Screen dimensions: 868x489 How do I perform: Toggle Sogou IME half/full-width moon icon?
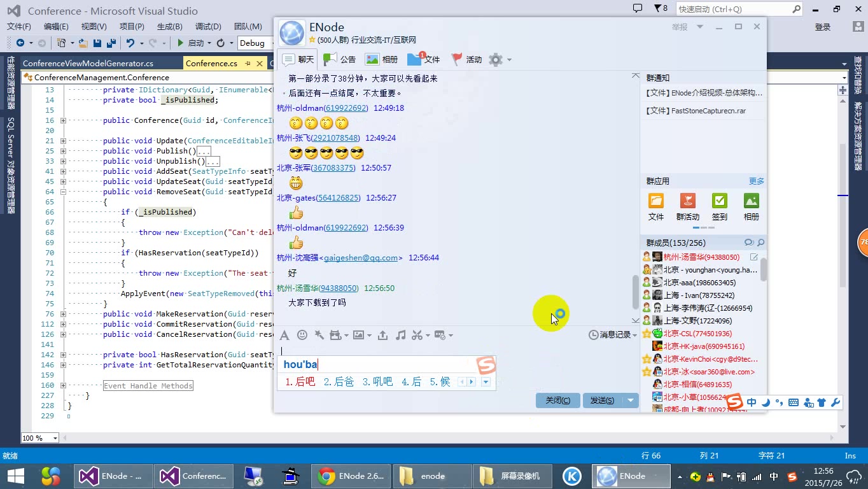[766, 402]
